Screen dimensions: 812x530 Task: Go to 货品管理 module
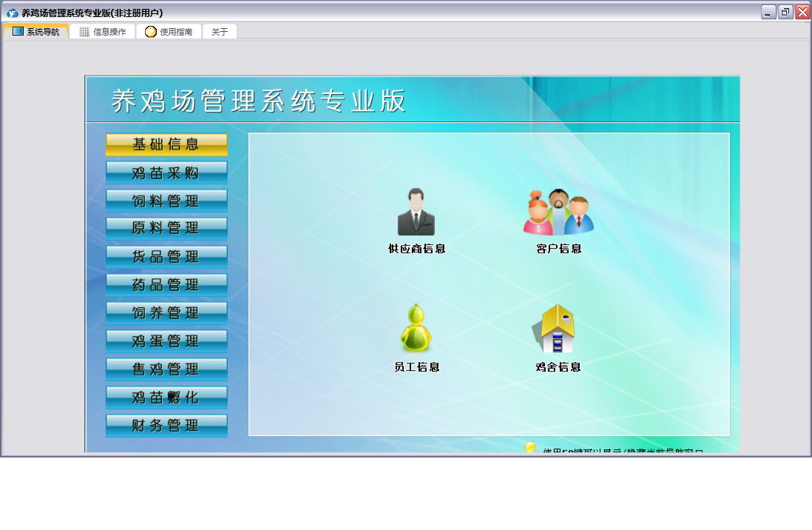(166, 257)
